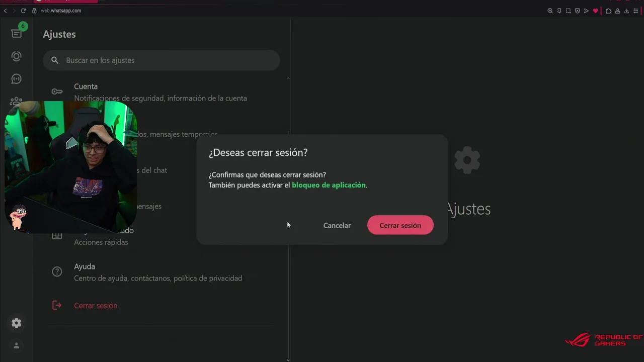Open the ad blocker shield icon
The width and height of the screenshot is (644, 362).
pyautogui.click(x=577, y=11)
